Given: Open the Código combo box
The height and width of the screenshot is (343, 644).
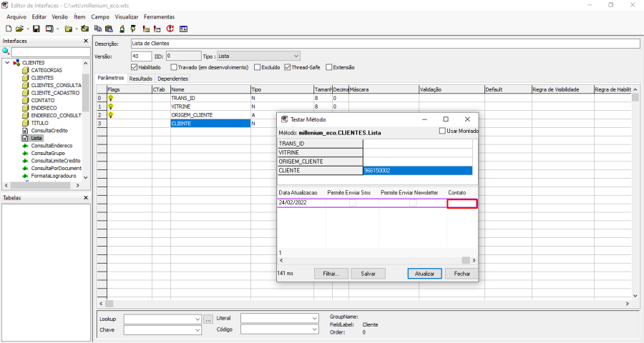Looking at the screenshot, I should (280, 329).
